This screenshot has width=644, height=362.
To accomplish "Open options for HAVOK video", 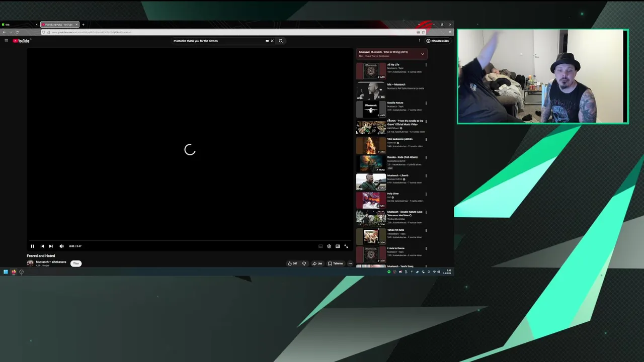I will [x=426, y=121].
